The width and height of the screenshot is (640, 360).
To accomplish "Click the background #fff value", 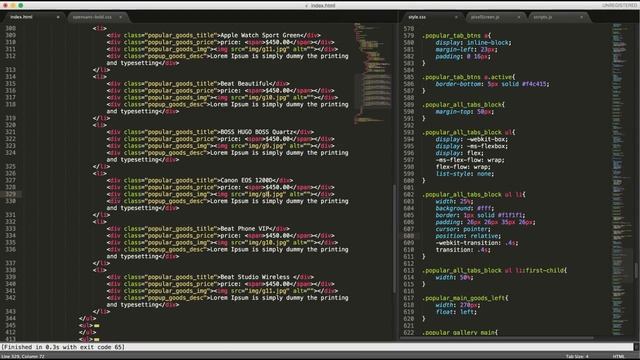I will (x=464, y=208).
